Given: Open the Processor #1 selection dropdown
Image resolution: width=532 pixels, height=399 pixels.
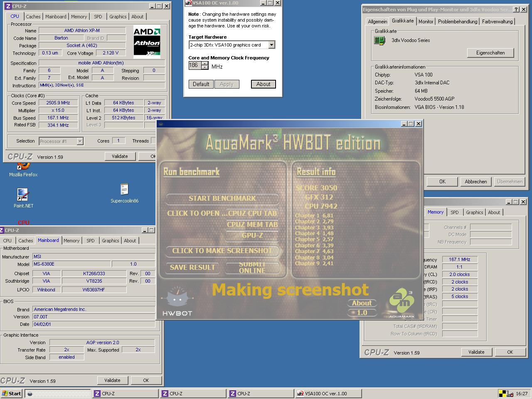Looking at the screenshot, I should 80,141.
